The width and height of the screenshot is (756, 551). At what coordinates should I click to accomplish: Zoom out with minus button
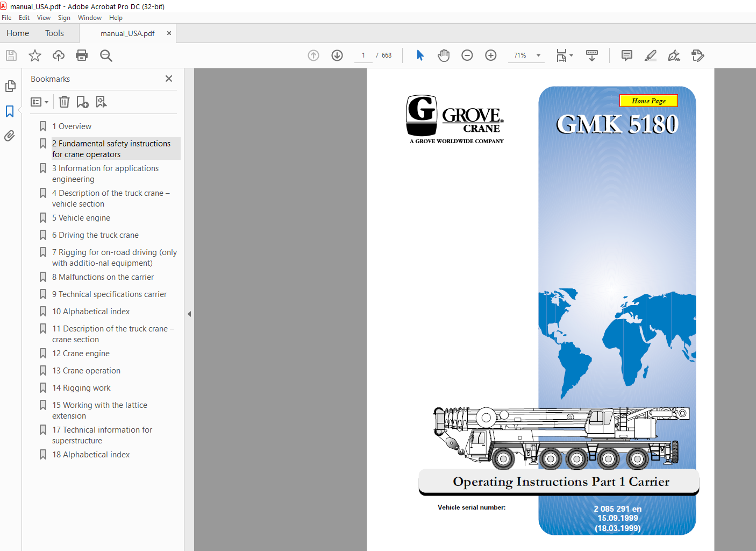(467, 55)
